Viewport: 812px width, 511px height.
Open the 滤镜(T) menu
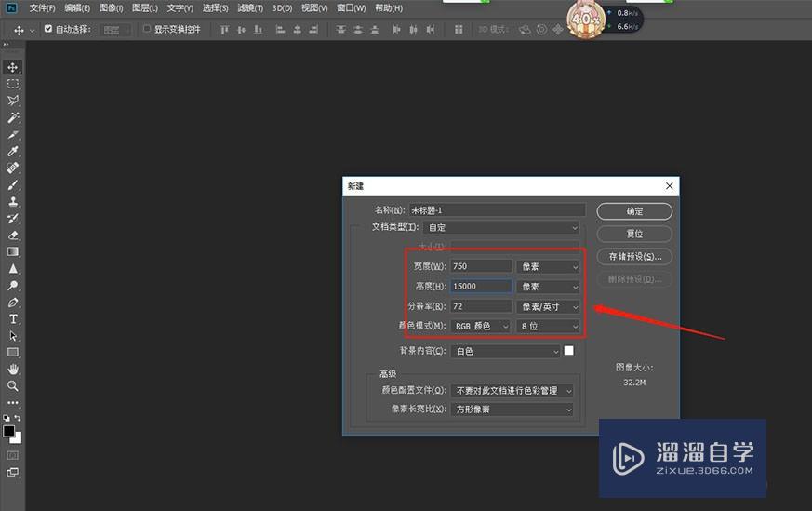[x=250, y=8]
